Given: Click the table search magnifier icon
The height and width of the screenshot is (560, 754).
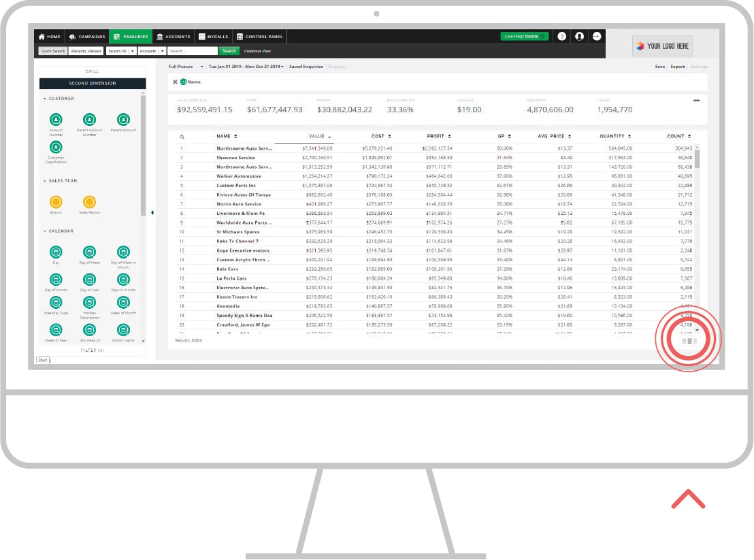Looking at the screenshot, I should tap(182, 137).
